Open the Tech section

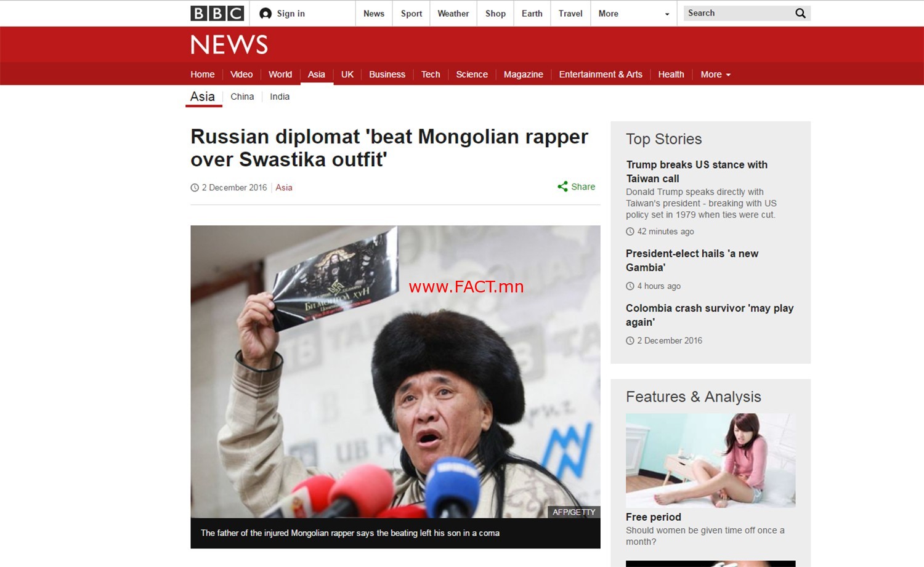tap(431, 74)
